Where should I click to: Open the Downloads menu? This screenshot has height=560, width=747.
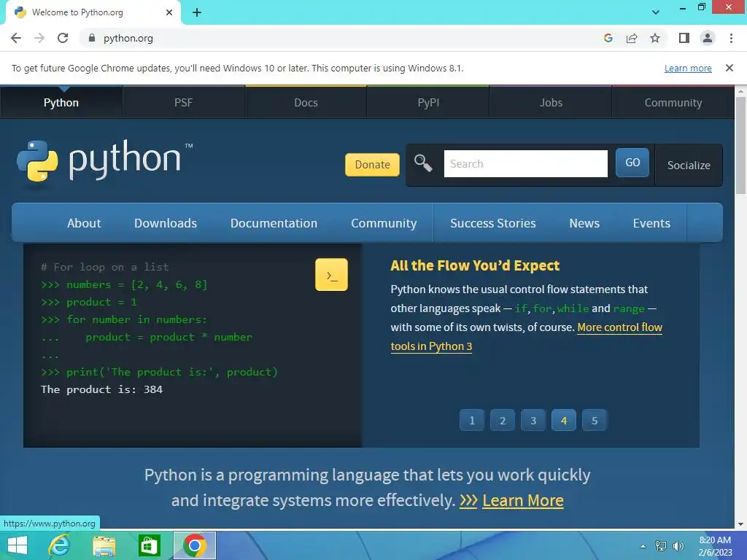click(166, 223)
